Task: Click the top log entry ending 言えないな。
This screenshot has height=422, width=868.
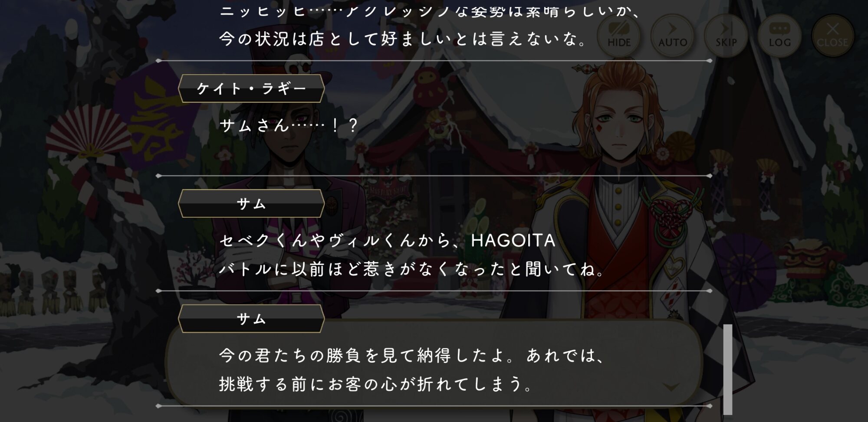Action: point(404,39)
